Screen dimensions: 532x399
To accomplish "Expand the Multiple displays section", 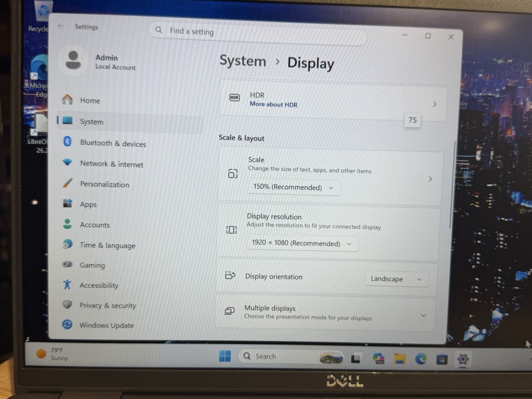I will click(x=423, y=315).
